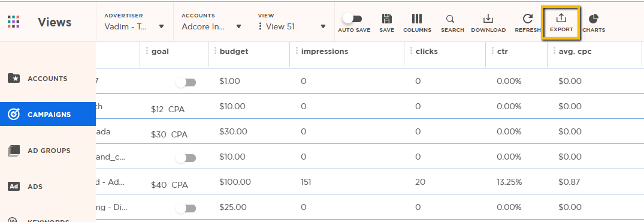
Task: Click the Campaigns target icon
Action: (x=14, y=114)
